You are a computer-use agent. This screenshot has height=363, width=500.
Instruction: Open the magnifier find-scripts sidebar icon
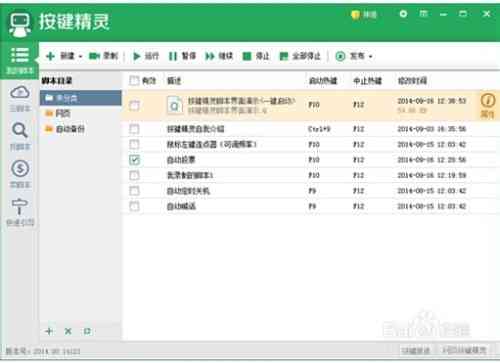point(20,130)
